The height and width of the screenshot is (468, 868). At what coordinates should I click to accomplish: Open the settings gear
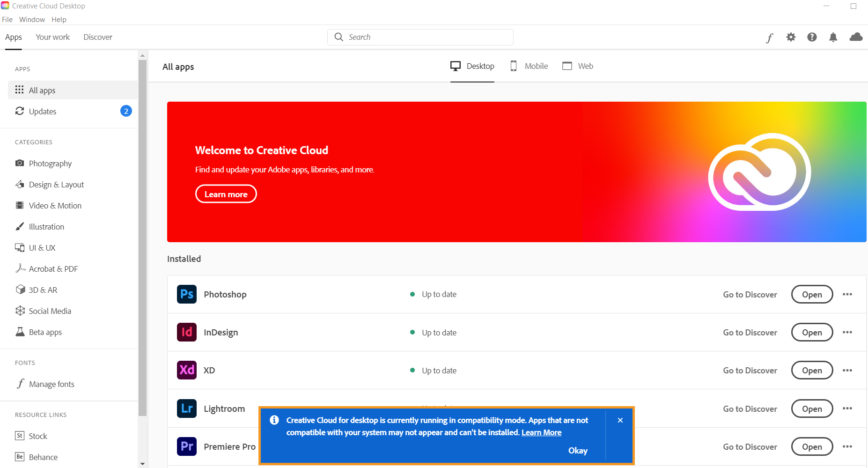point(791,37)
